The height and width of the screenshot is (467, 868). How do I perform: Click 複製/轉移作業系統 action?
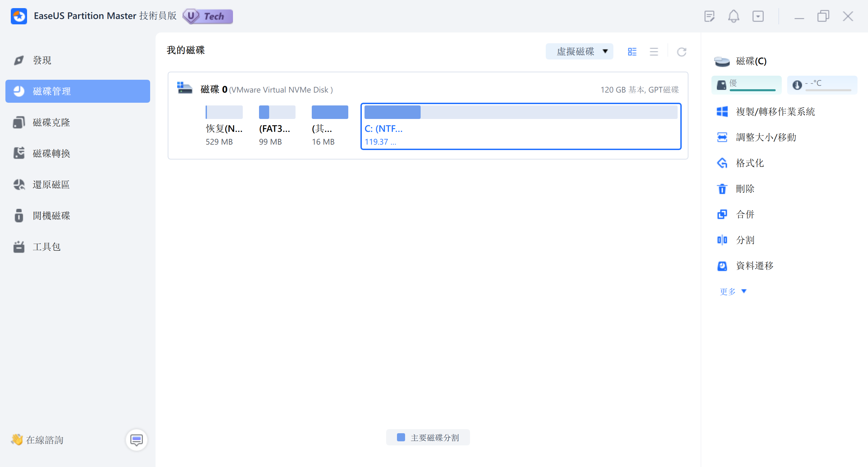[775, 112]
